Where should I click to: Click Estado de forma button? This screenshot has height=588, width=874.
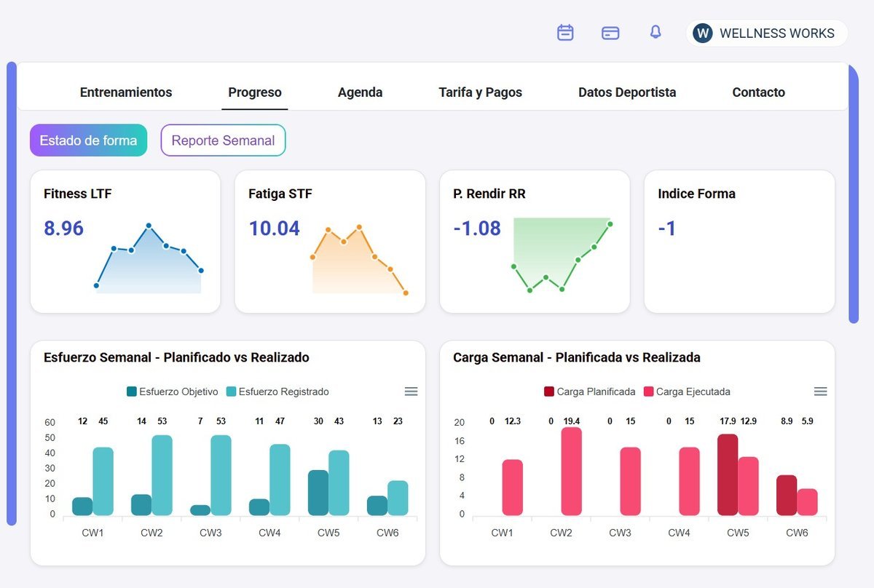point(88,140)
